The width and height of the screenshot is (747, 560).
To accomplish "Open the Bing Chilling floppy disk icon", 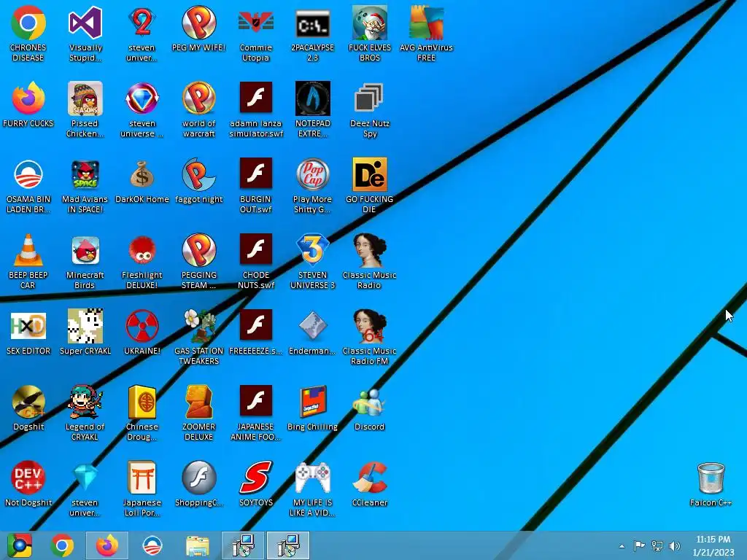I will 312,402.
